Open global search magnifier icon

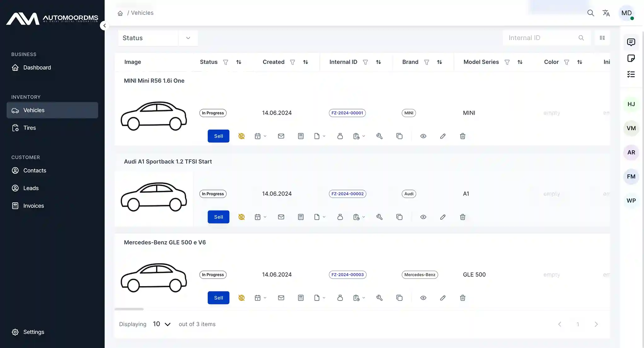tap(591, 13)
